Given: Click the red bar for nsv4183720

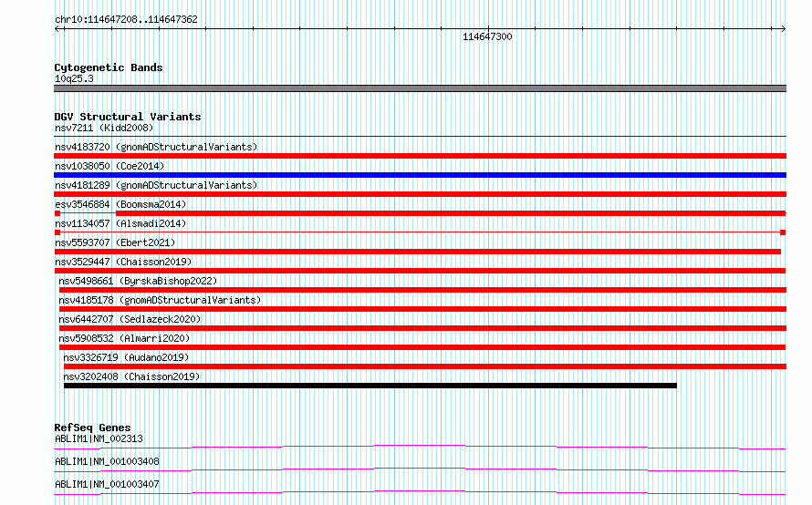Looking at the screenshot, I should pos(420,156).
